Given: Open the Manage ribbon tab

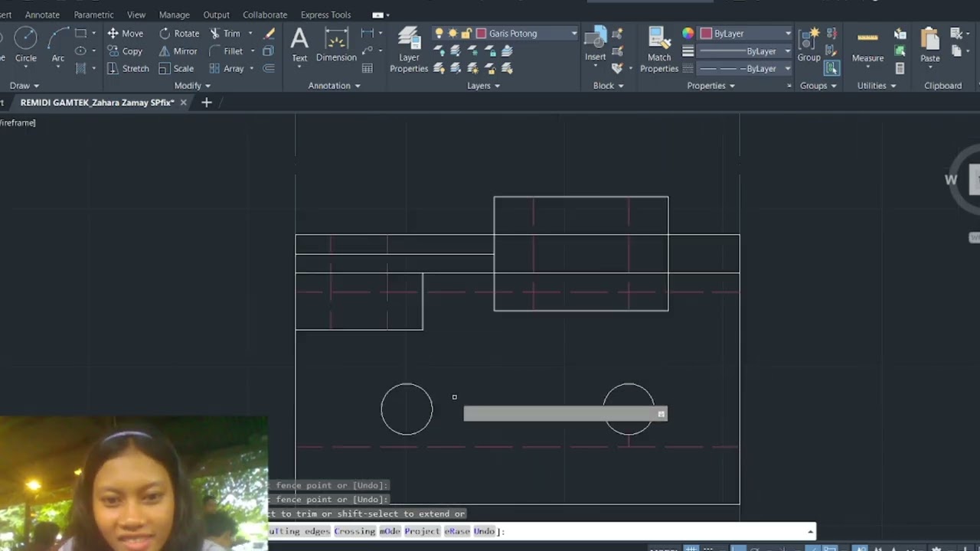Looking at the screenshot, I should [x=175, y=15].
